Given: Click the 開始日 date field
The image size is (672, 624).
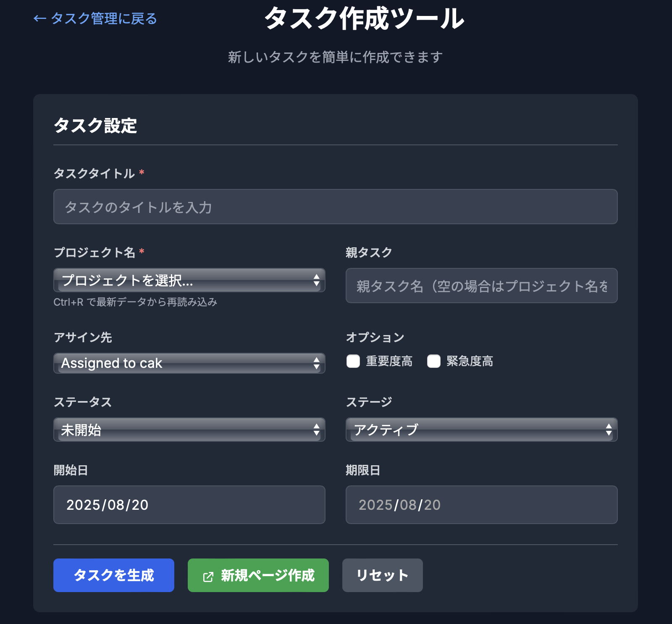Looking at the screenshot, I should point(189,505).
